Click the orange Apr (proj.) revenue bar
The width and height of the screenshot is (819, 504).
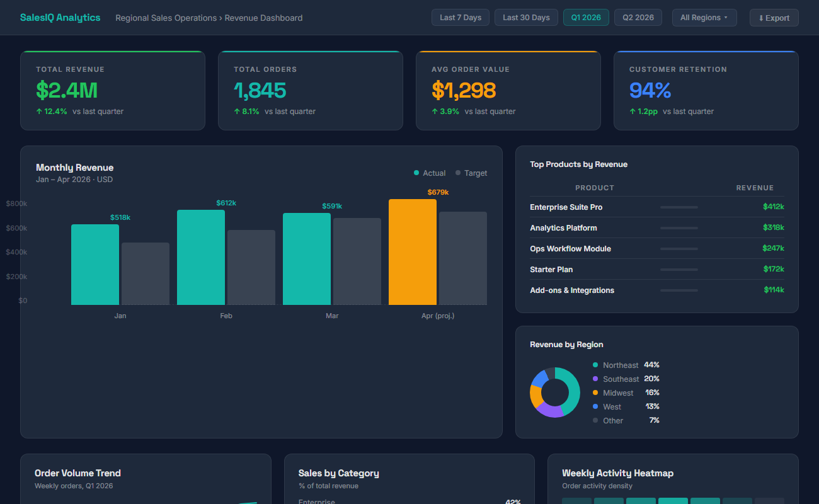413,251
